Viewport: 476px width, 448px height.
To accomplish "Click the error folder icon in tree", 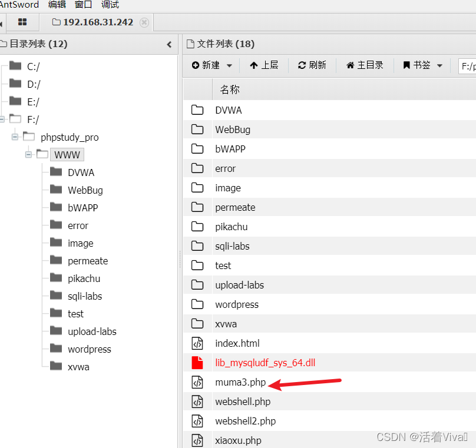I will pos(56,224).
